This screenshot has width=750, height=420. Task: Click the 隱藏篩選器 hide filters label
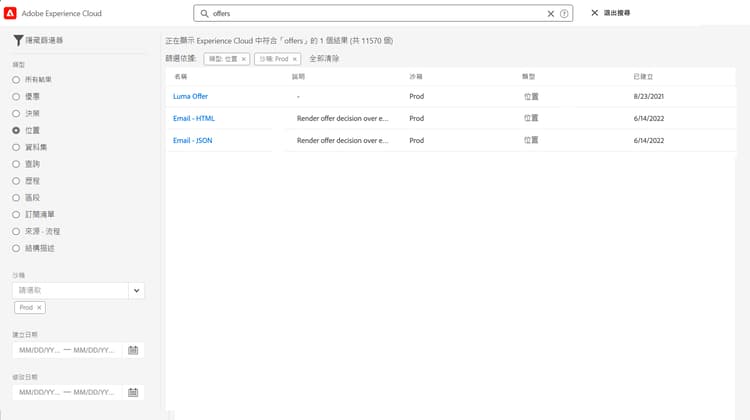click(44, 40)
